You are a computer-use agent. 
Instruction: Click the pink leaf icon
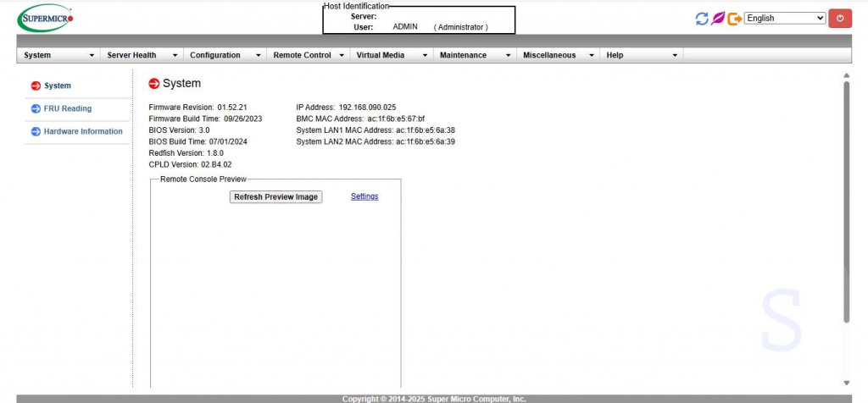coord(718,19)
